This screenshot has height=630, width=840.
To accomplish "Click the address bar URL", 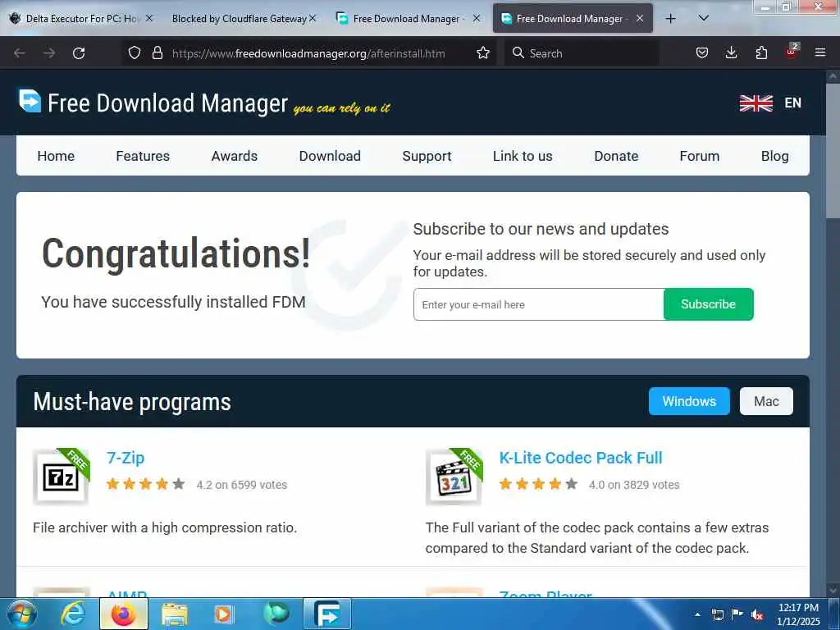I will (x=308, y=53).
